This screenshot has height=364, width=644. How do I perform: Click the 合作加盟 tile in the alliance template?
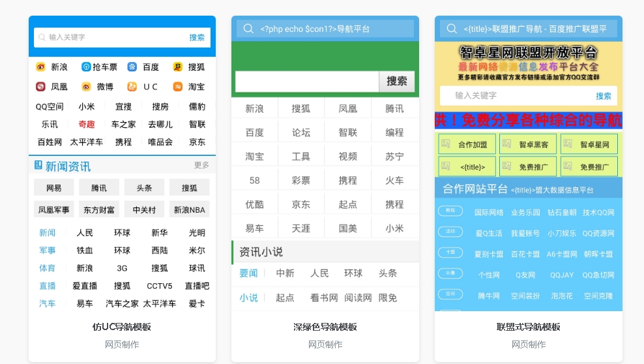467,145
